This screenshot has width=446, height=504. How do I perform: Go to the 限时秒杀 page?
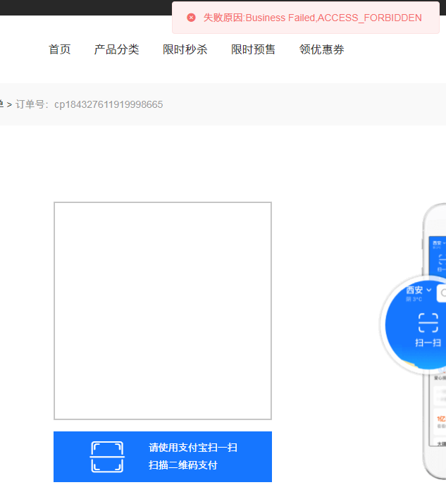(x=185, y=49)
